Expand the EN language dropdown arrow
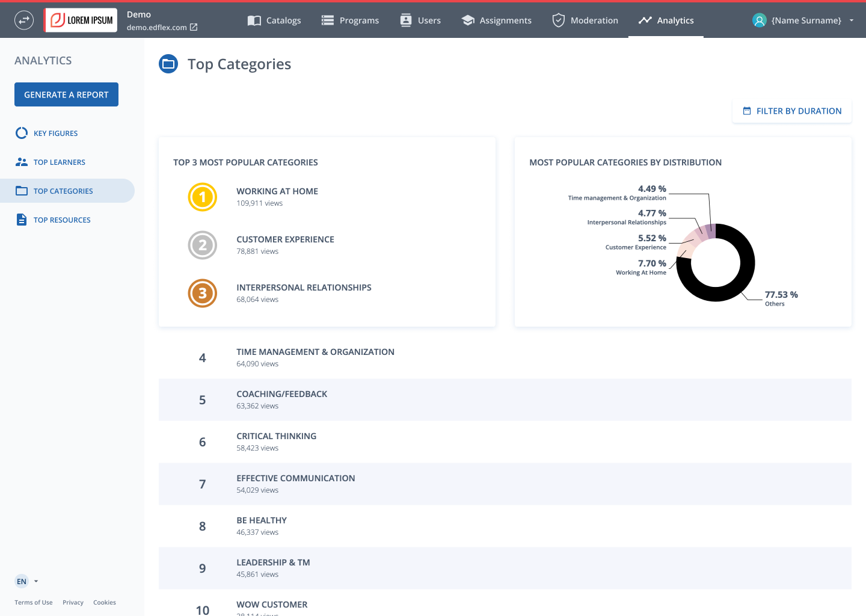Image resolution: width=866 pixels, height=616 pixels. click(36, 581)
